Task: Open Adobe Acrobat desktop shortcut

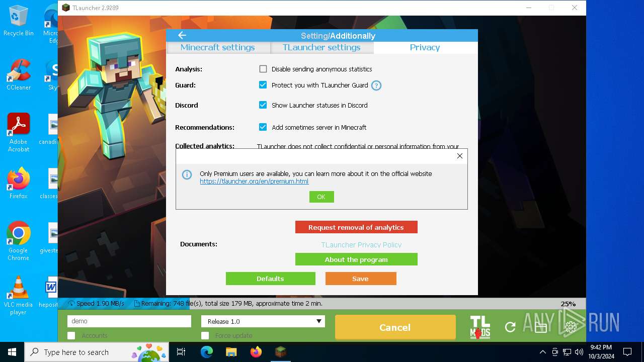Action: (19, 133)
